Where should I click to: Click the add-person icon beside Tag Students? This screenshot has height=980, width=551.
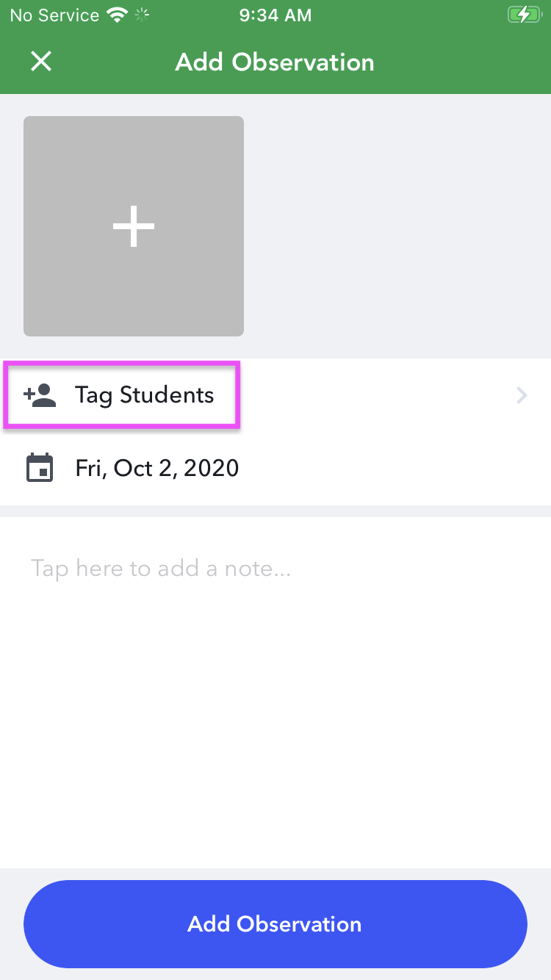(x=40, y=395)
